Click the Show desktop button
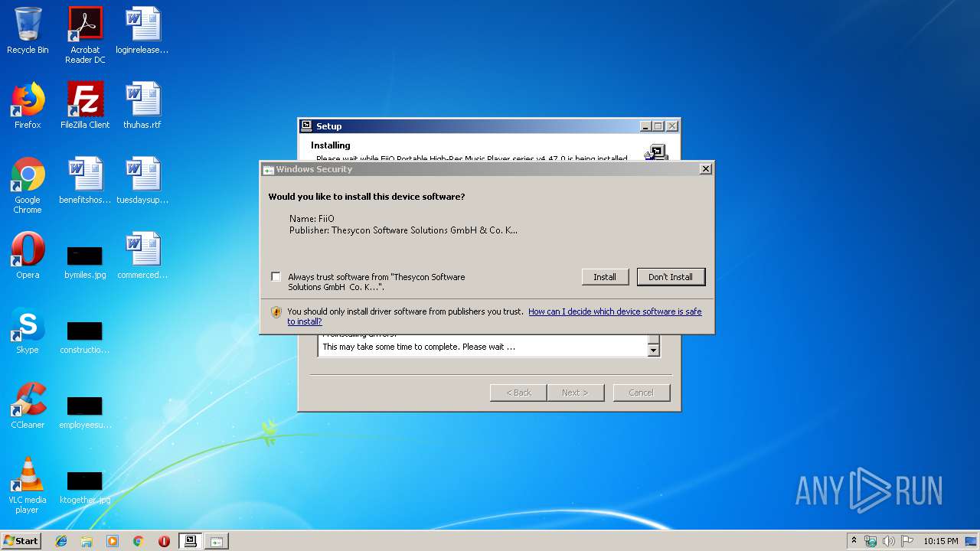980x551 pixels. 972,541
